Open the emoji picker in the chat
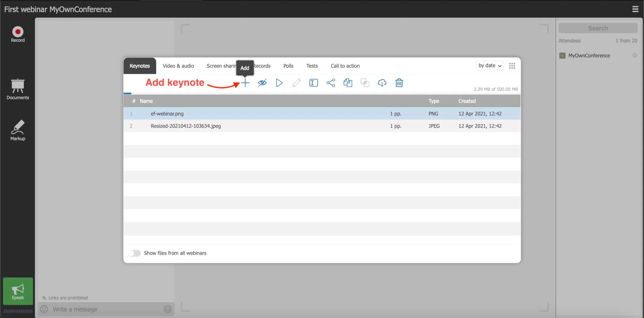The height and width of the screenshot is (318, 644). (x=44, y=309)
